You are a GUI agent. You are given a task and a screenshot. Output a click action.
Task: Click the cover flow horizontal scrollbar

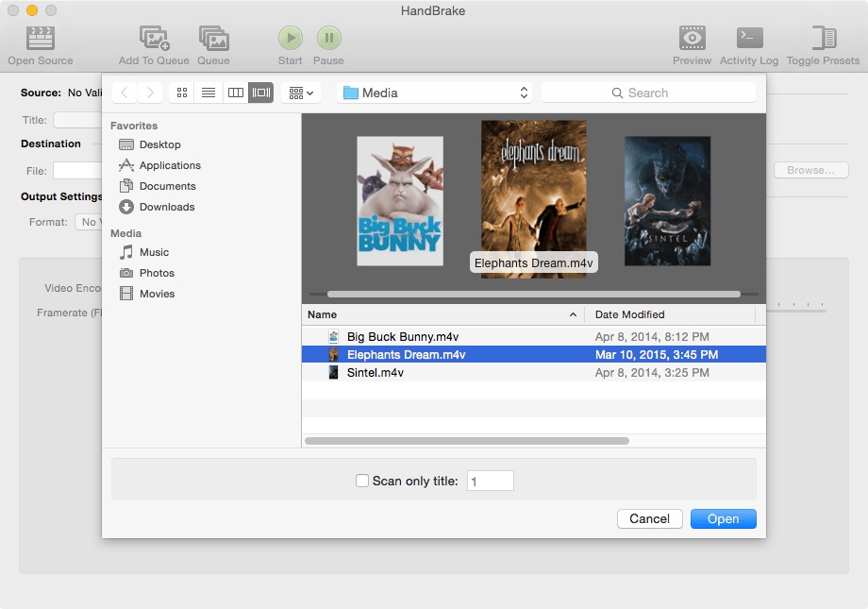tap(533, 295)
